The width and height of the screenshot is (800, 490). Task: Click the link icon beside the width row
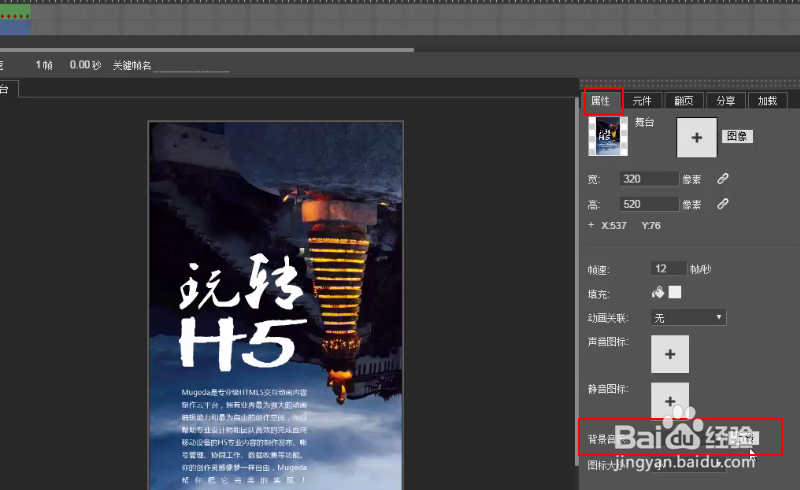pyautogui.click(x=722, y=179)
